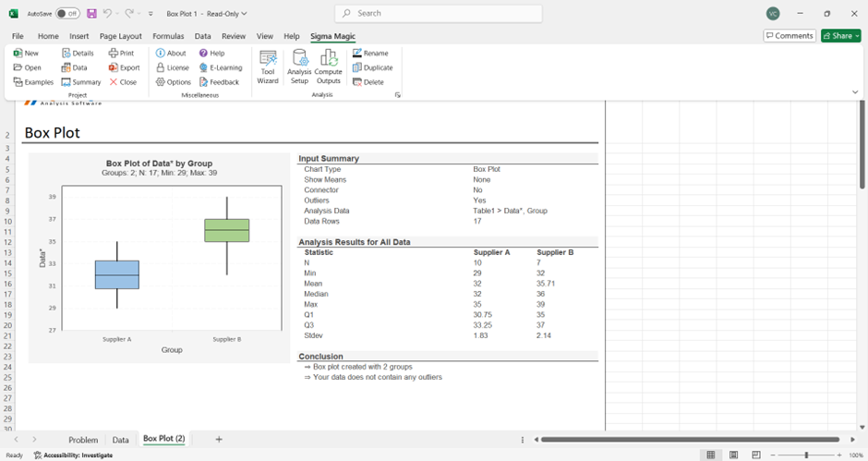Switch to Page Break Preview view
Viewport: 868px width, 461px height.
[756, 455]
